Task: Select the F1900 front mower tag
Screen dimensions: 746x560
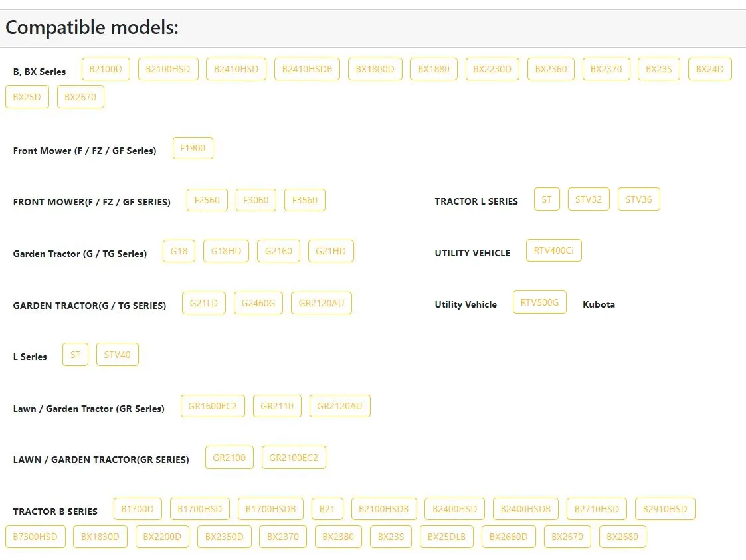Action: 193,148
